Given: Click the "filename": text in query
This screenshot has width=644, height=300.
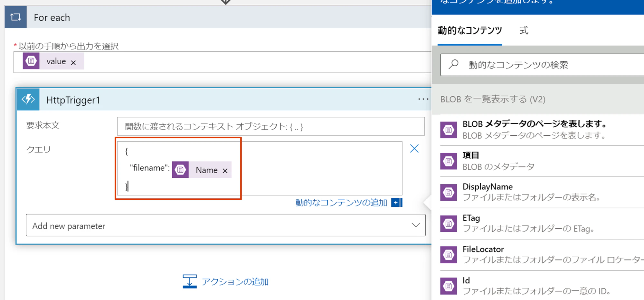Looking at the screenshot, I should coord(150,168).
